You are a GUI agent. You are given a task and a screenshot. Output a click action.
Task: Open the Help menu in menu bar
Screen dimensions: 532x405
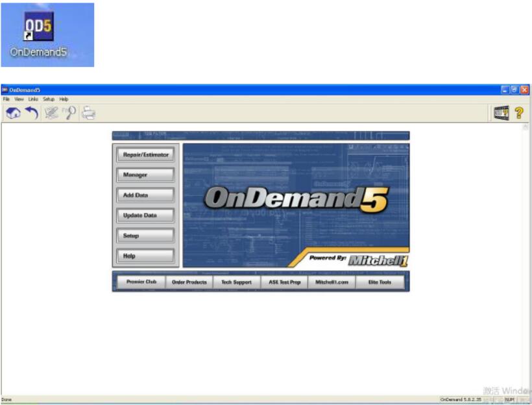click(64, 99)
